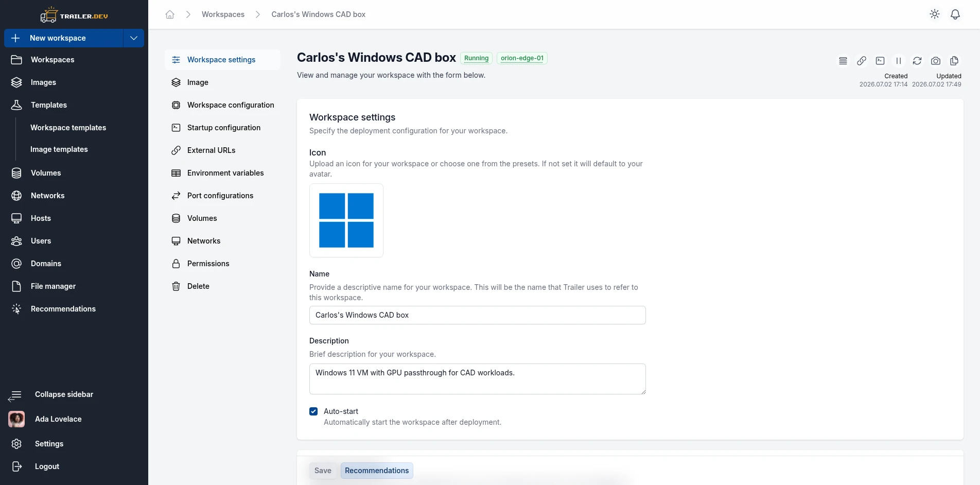Screen dimensions: 980x485
Task: Select the Workspace configuration tab
Action: coord(222,105)
